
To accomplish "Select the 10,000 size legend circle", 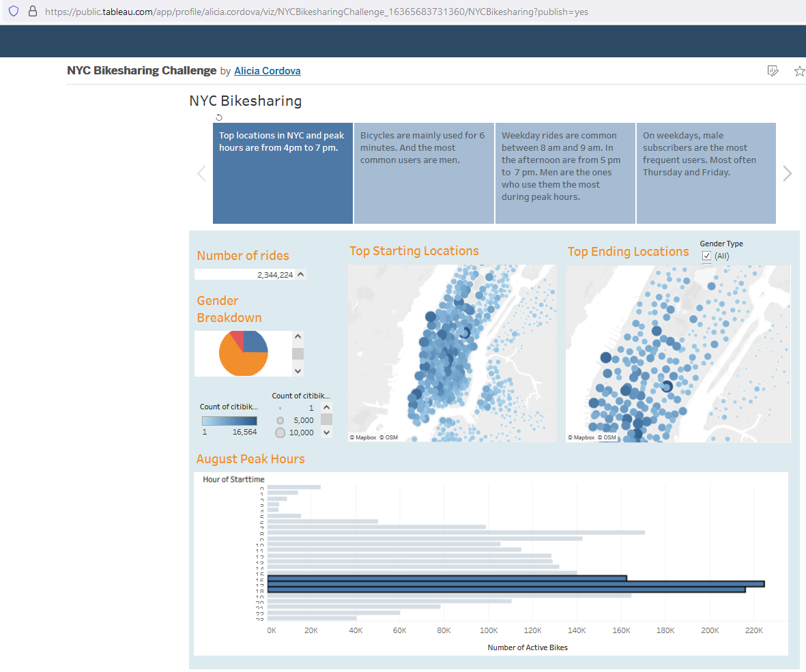I will (280, 433).
